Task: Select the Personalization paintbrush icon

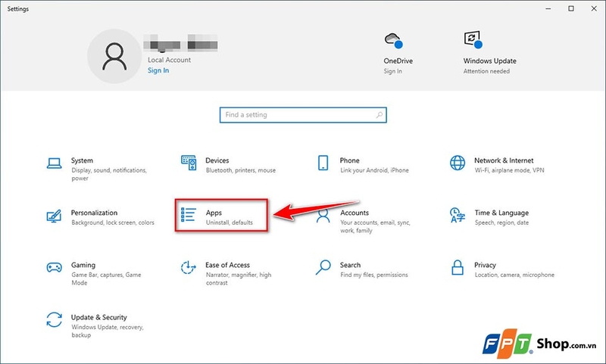Action: (x=54, y=216)
